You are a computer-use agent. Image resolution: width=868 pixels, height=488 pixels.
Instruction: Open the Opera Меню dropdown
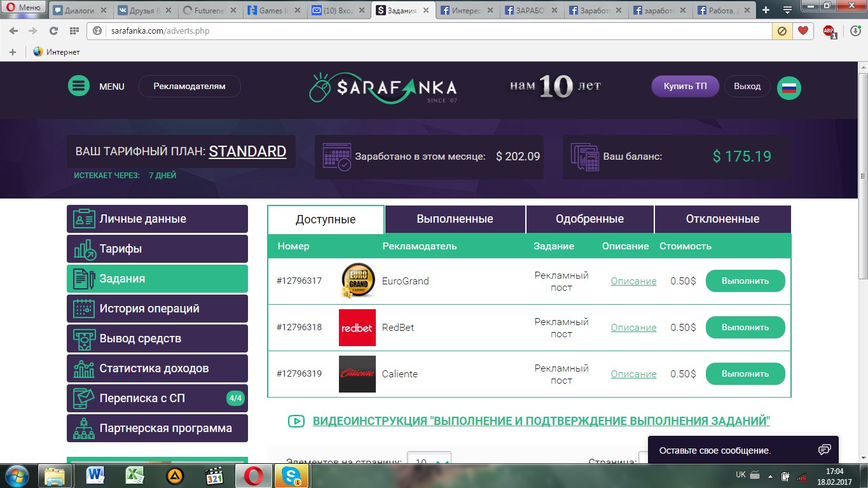click(24, 8)
